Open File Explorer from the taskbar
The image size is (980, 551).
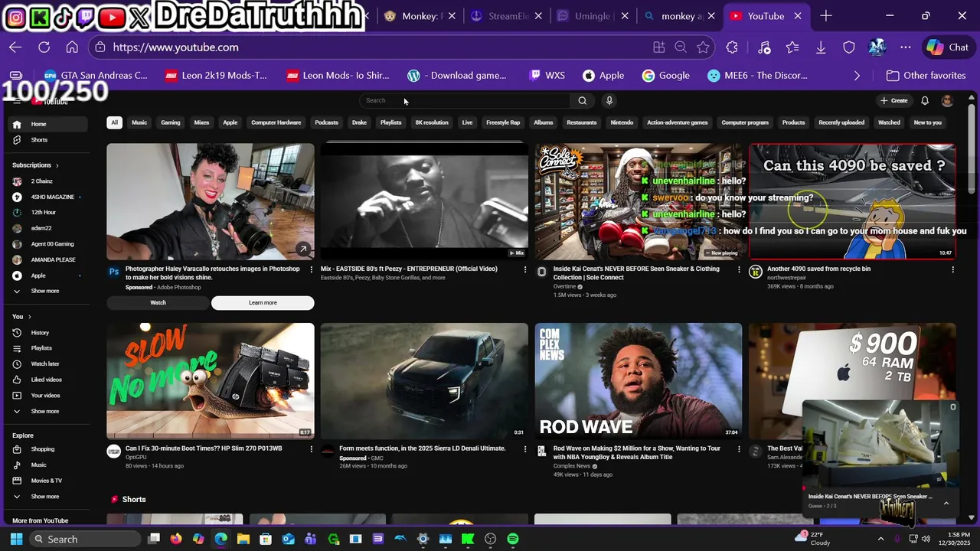click(243, 540)
